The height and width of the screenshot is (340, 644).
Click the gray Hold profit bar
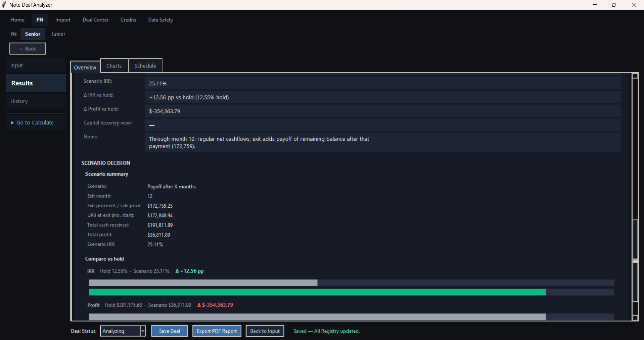(317, 317)
